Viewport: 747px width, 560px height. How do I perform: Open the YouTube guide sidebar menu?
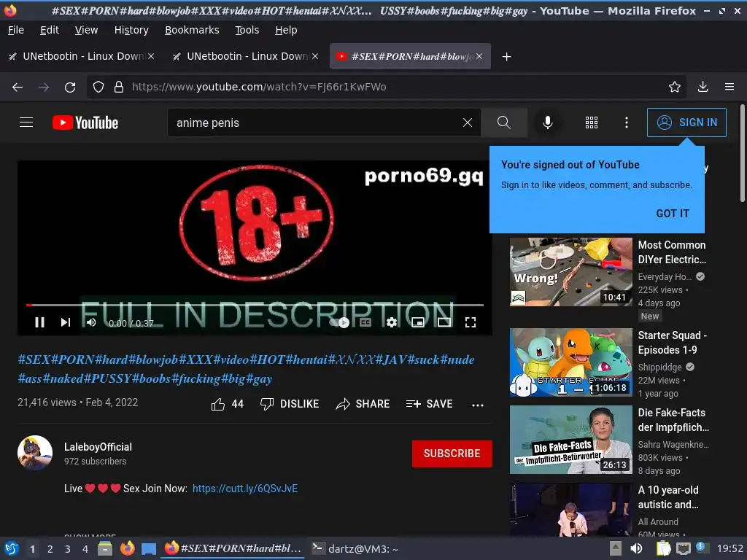pyautogui.click(x=26, y=122)
